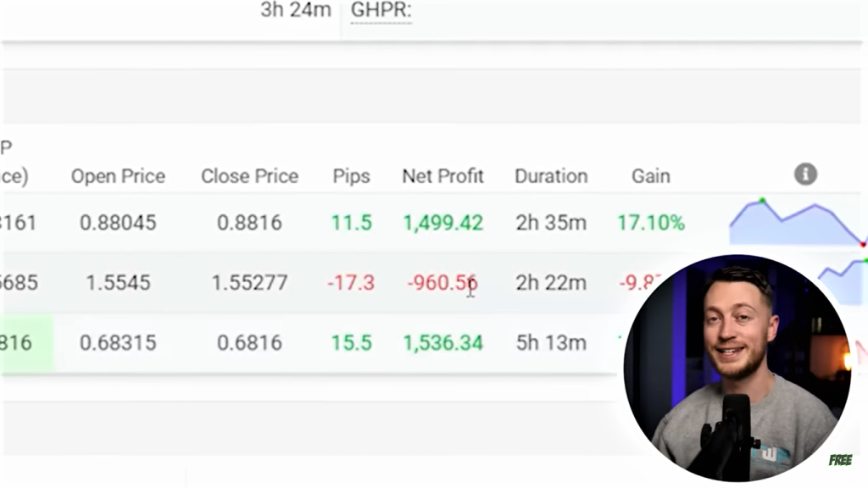Click the GHPR label

(381, 11)
